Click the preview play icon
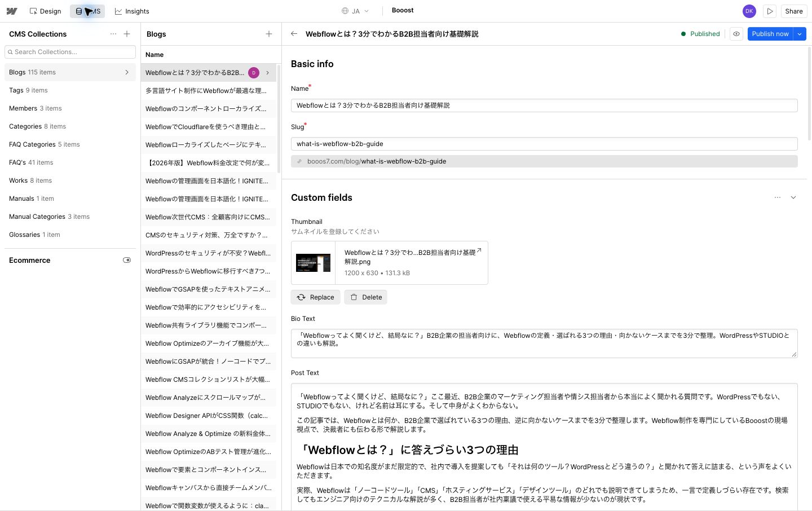Screen dimensions: 812x511 click(770, 11)
